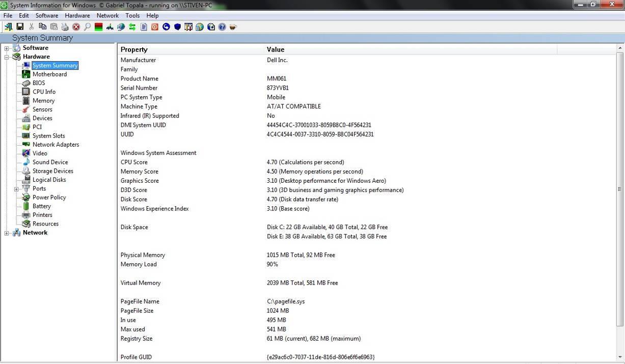The height and width of the screenshot is (364, 625).
Task: Click the globe with computer icon
Action: click(200, 26)
